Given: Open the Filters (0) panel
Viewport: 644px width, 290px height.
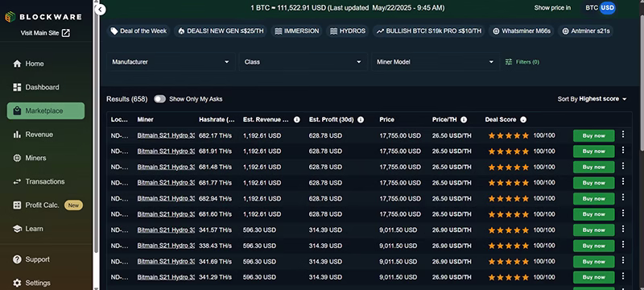Looking at the screenshot, I should (x=522, y=62).
